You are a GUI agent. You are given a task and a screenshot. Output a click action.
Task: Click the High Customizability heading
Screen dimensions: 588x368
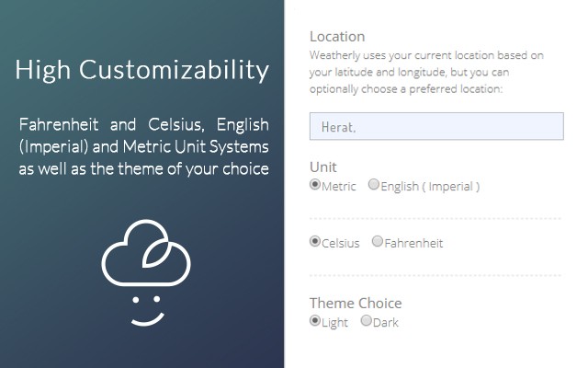[x=142, y=70]
